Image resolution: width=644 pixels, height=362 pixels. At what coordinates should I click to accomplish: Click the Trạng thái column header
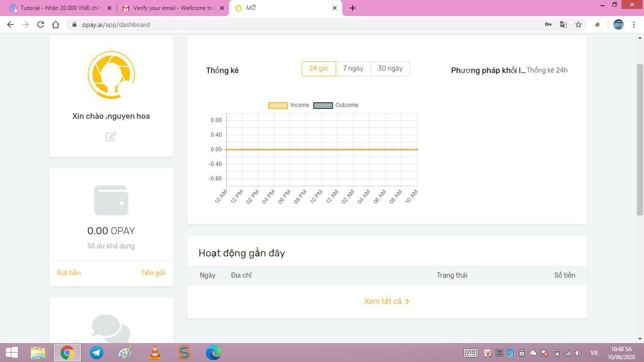pyautogui.click(x=452, y=275)
